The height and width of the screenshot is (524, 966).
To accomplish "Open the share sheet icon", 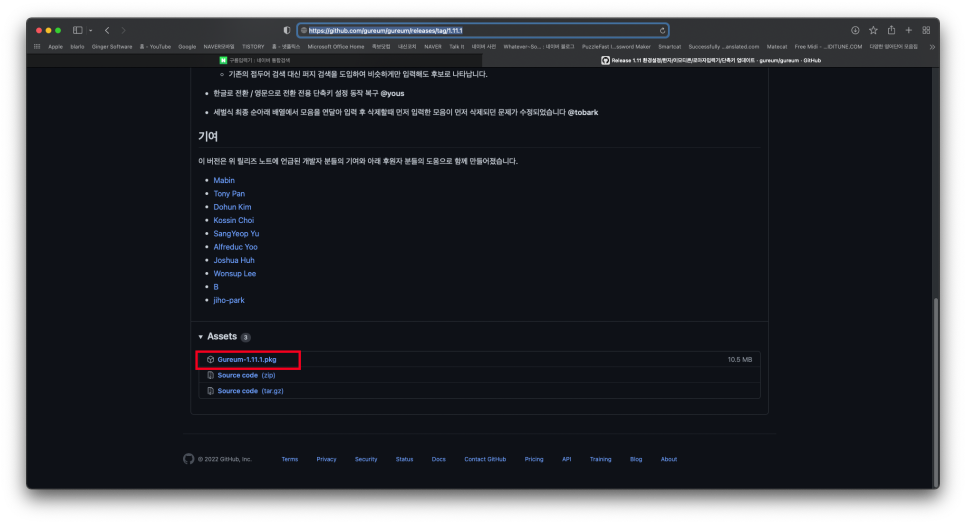I will 891,30.
